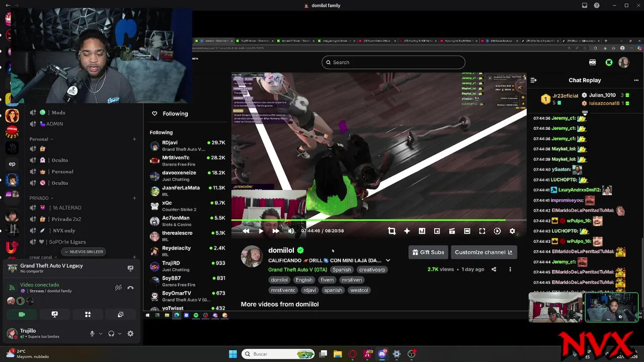
Task: Open Discord activities button
Action: (88, 314)
